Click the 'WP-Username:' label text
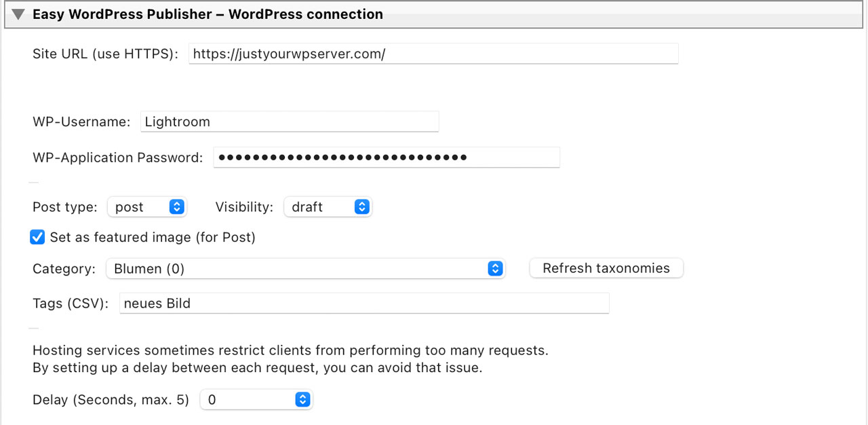This screenshot has width=868, height=425. tap(81, 122)
